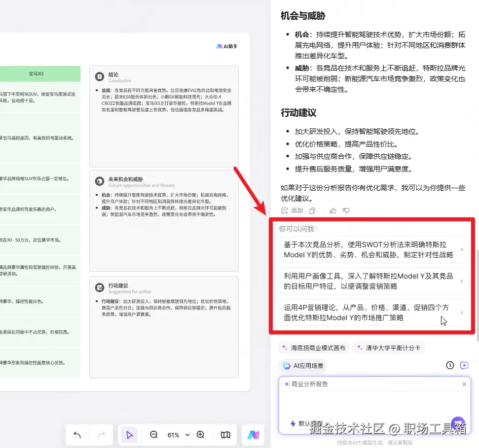Click the 结论 card title
479x448 pixels.
114,74
